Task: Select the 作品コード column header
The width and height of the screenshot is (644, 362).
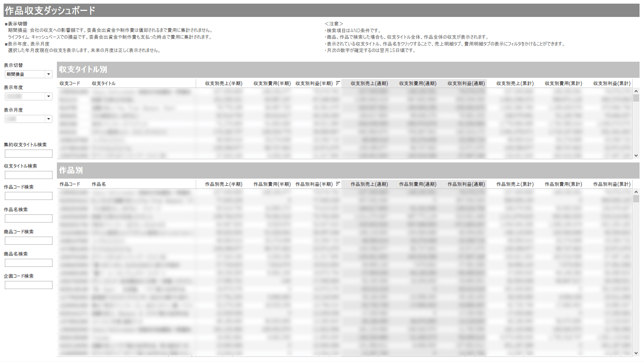Action: click(x=70, y=184)
